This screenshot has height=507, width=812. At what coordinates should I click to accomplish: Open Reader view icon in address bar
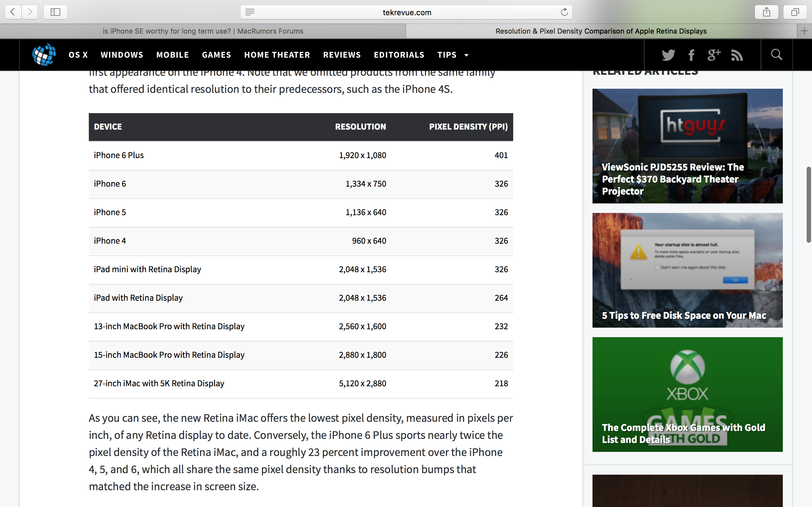coord(250,12)
